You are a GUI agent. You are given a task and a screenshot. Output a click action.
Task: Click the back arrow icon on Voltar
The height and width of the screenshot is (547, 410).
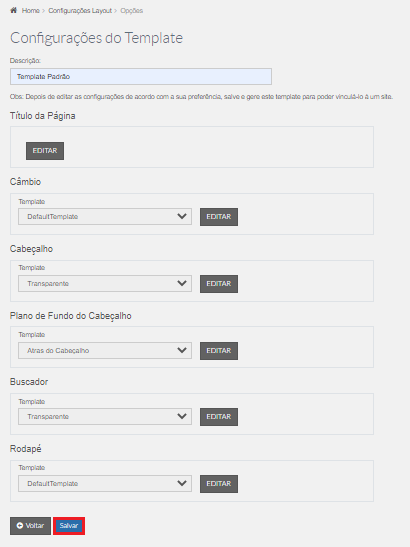(20, 525)
